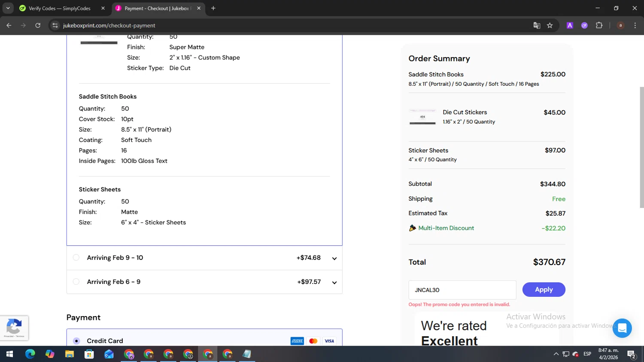This screenshot has width=644, height=362.
Task: Click the promo code input field
Action: pos(462,290)
